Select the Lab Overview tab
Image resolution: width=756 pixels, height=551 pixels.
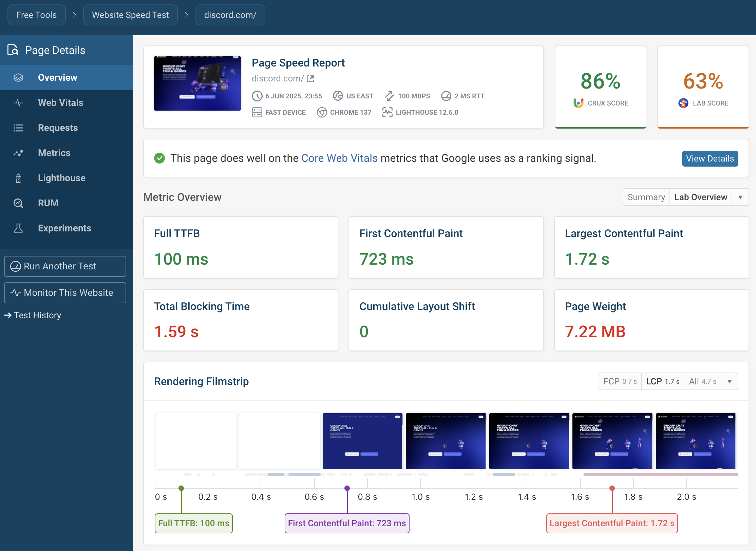[x=701, y=197]
